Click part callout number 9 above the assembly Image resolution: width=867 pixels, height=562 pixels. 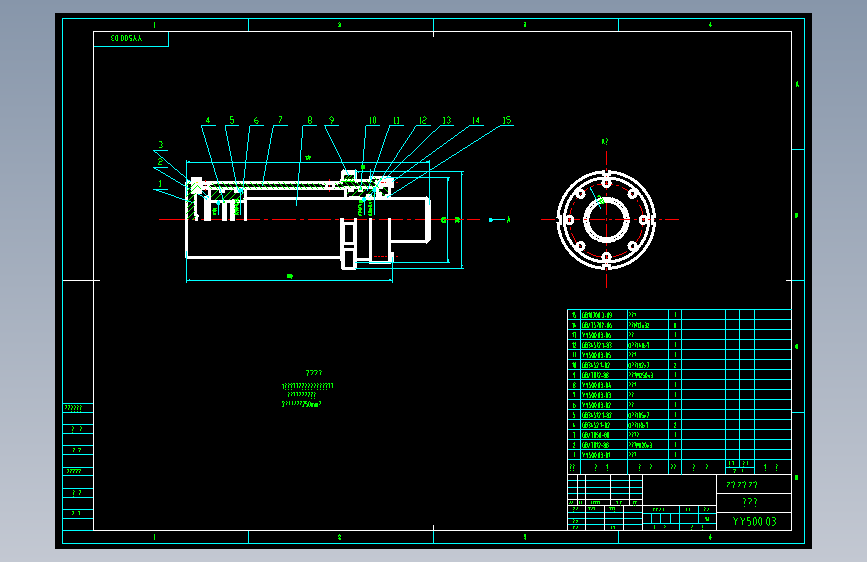click(x=331, y=120)
